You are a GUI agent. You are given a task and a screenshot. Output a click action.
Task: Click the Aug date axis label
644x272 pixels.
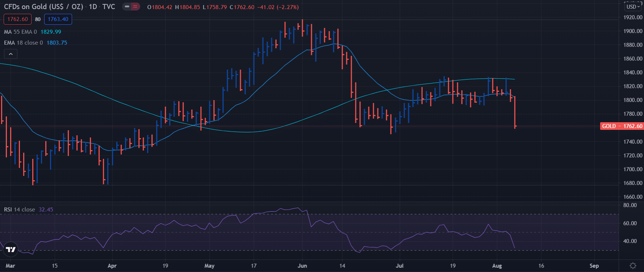[x=497, y=266]
